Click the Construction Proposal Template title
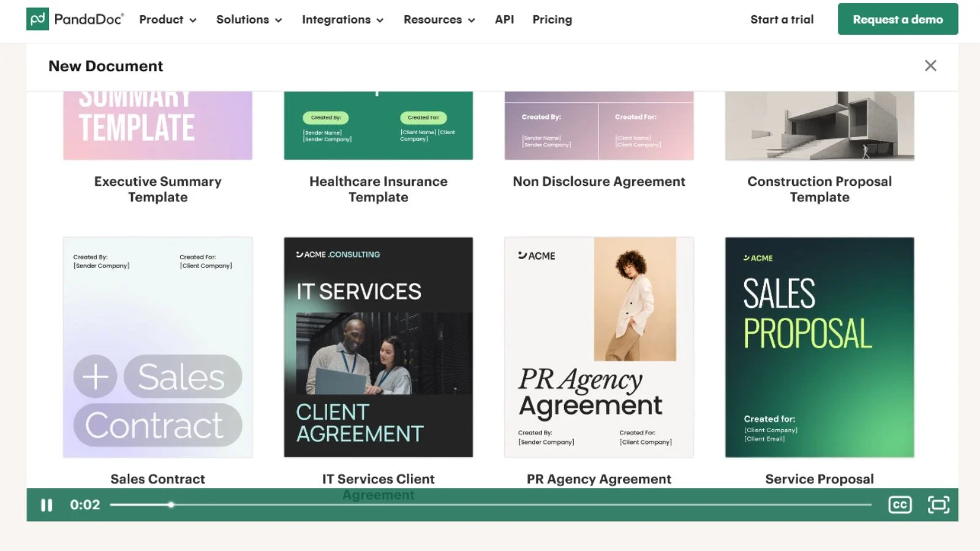The height and width of the screenshot is (551, 980). pyautogui.click(x=820, y=189)
